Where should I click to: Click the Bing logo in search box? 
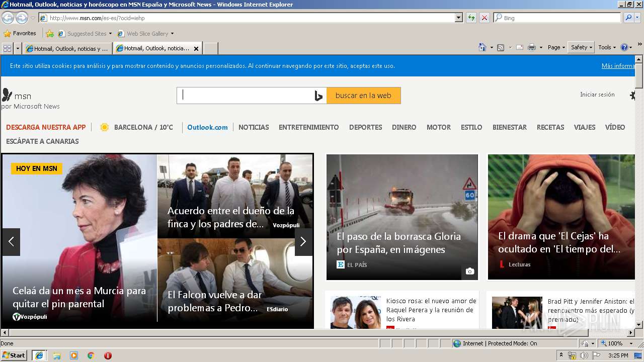(x=318, y=96)
